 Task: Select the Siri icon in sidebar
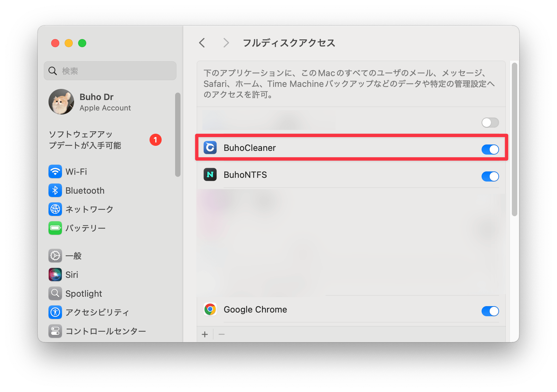55,274
